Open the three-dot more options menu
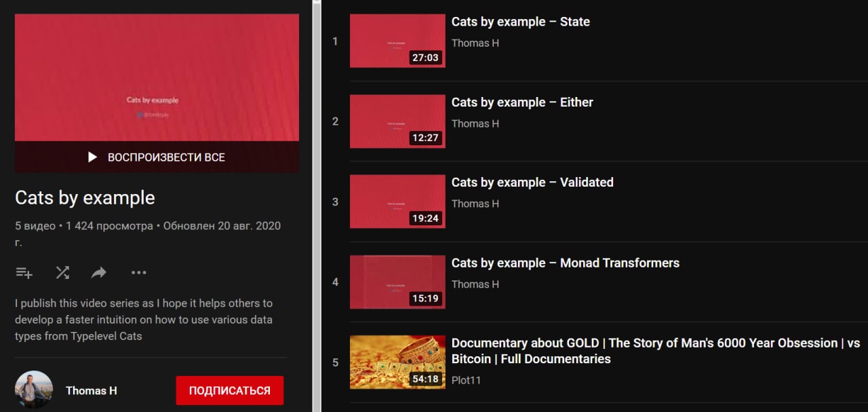The width and height of the screenshot is (868, 412). [x=139, y=273]
